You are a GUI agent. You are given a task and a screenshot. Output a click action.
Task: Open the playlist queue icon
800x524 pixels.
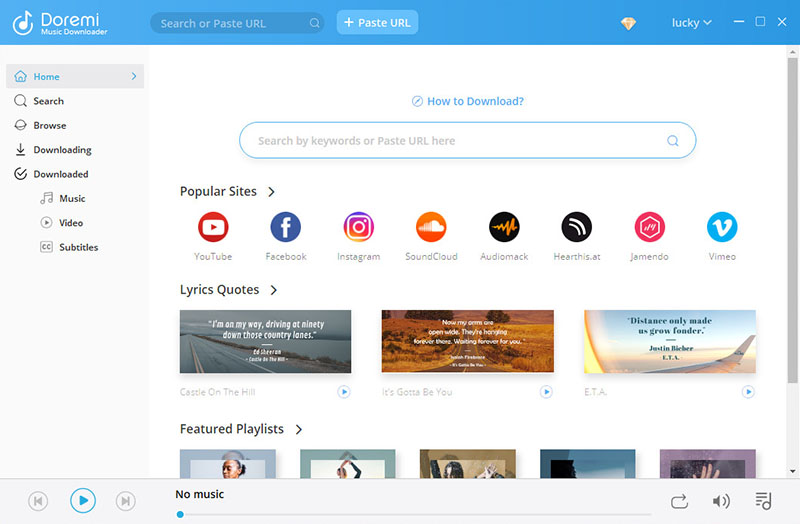763,501
